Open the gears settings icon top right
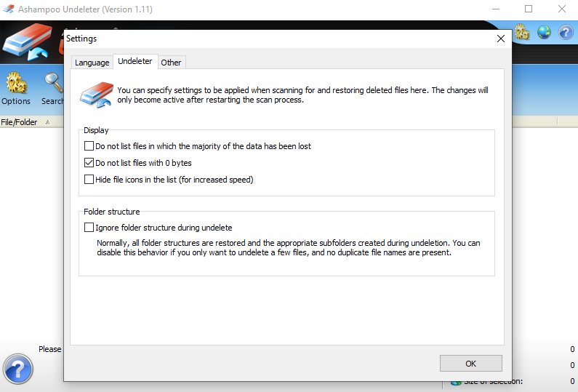This screenshot has height=392, width=578. click(522, 33)
